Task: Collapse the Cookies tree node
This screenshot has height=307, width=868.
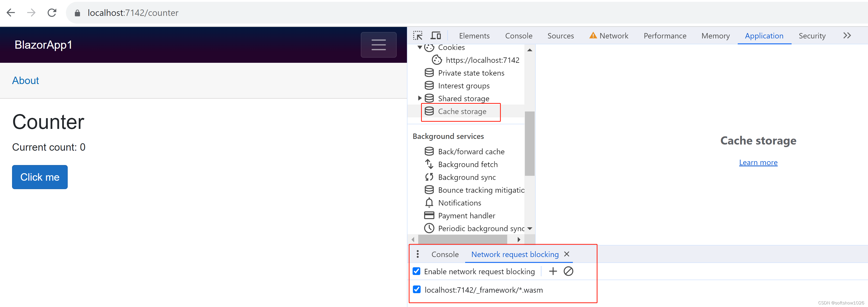Action: (x=420, y=47)
